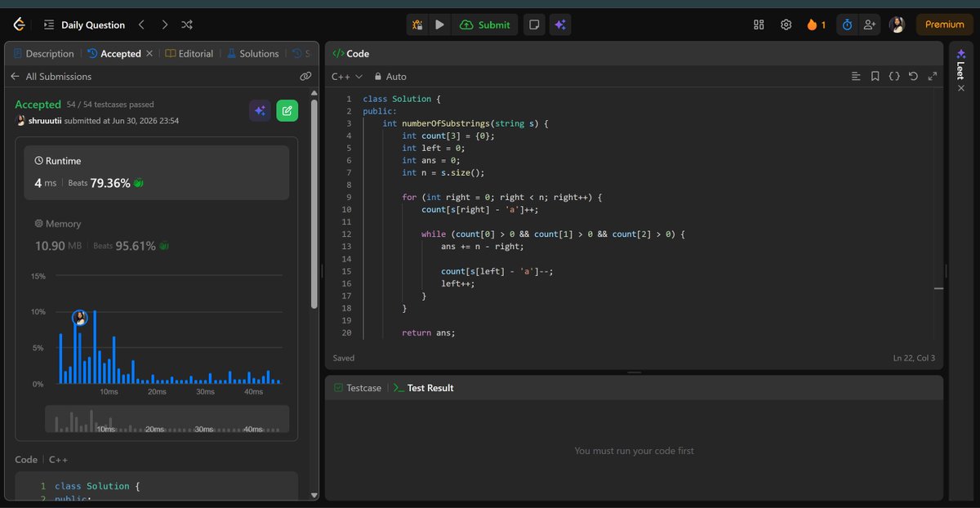This screenshot has height=508, width=980.
Task: Click the bookmark icon in editor toolbar
Action: [875, 76]
